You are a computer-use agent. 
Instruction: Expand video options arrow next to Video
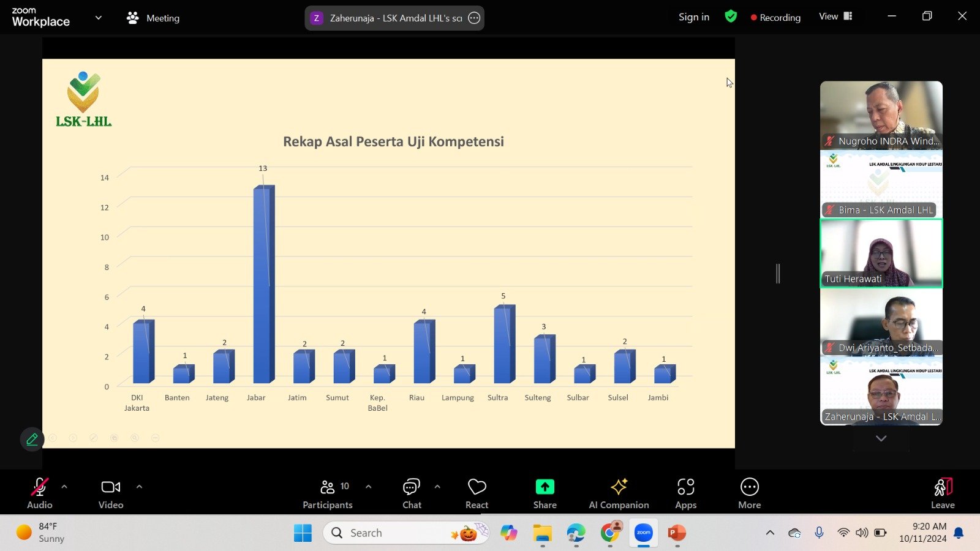pyautogui.click(x=139, y=487)
